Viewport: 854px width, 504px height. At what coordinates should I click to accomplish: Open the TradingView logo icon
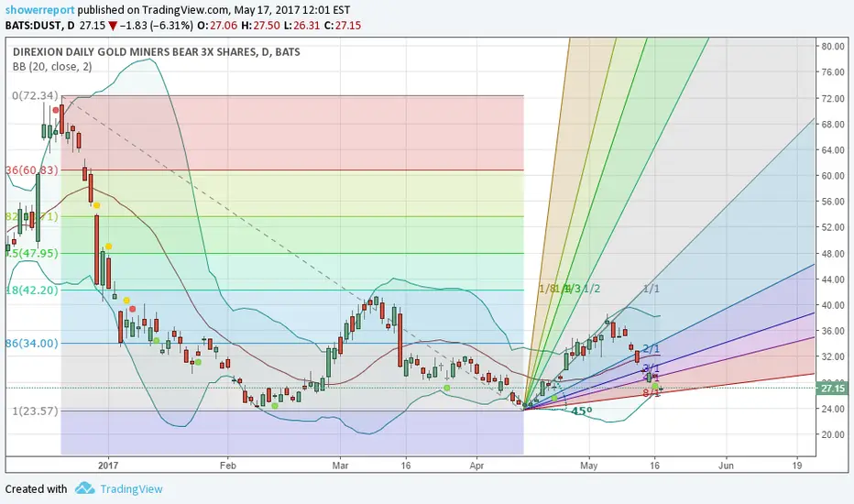point(84,488)
